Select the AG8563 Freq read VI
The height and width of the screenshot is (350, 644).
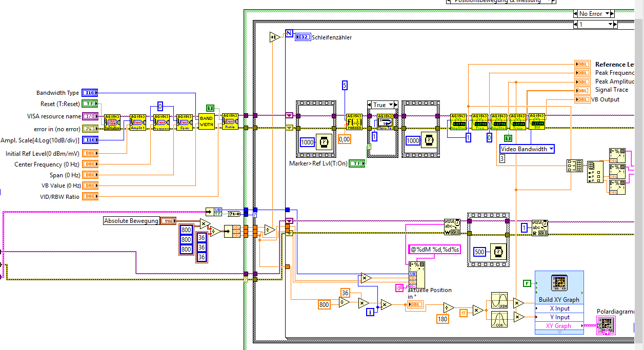479,122
